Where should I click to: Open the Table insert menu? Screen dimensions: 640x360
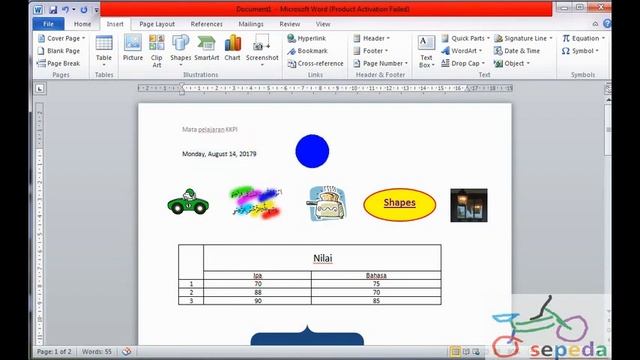[104, 51]
